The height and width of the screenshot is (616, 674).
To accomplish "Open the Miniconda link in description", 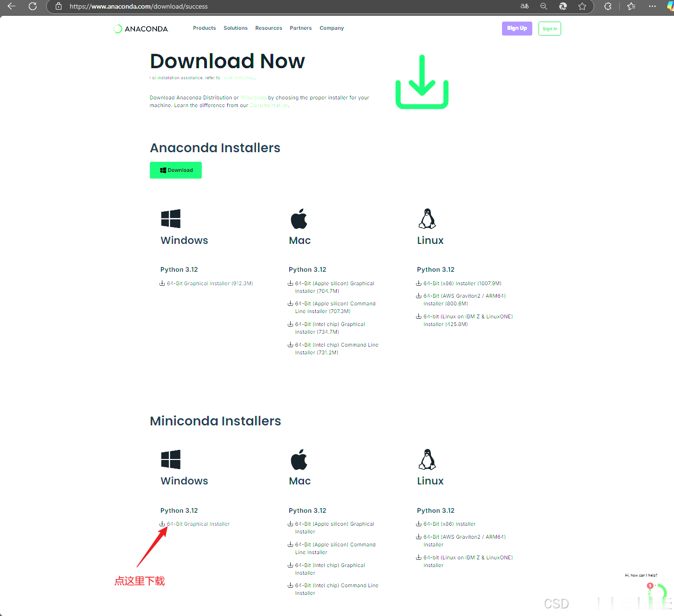I will point(253,97).
